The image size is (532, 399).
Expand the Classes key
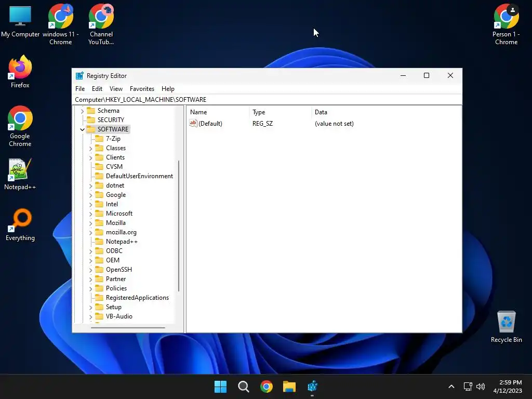pos(90,148)
